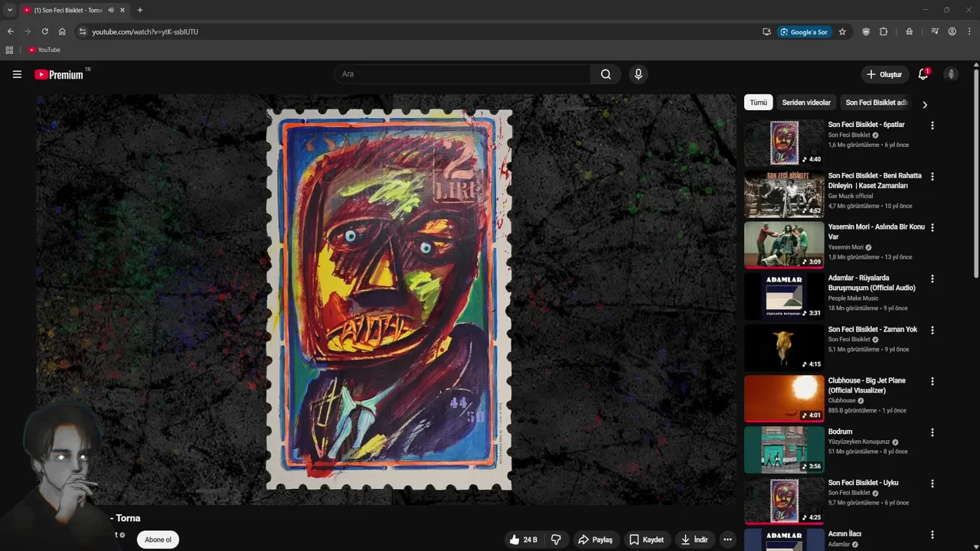
Task: Subscribe with Abone ol button
Action: click(x=158, y=540)
